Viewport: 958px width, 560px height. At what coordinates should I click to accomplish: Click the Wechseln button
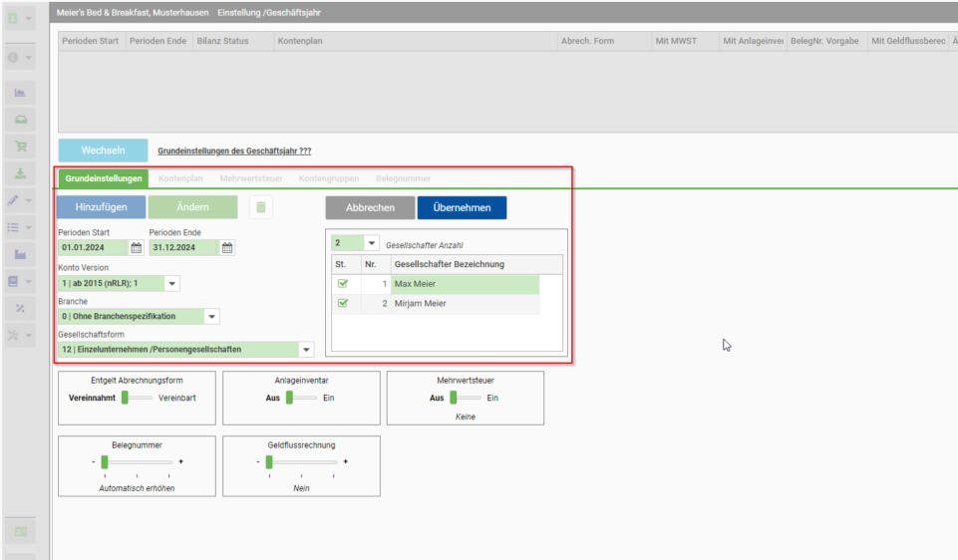(104, 150)
